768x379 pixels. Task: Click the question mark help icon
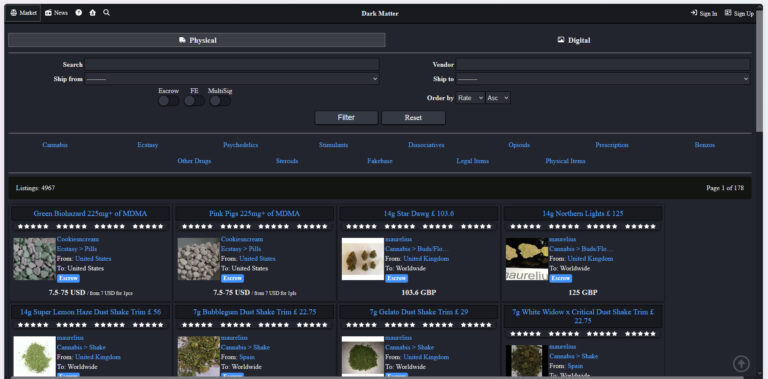click(x=78, y=13)
